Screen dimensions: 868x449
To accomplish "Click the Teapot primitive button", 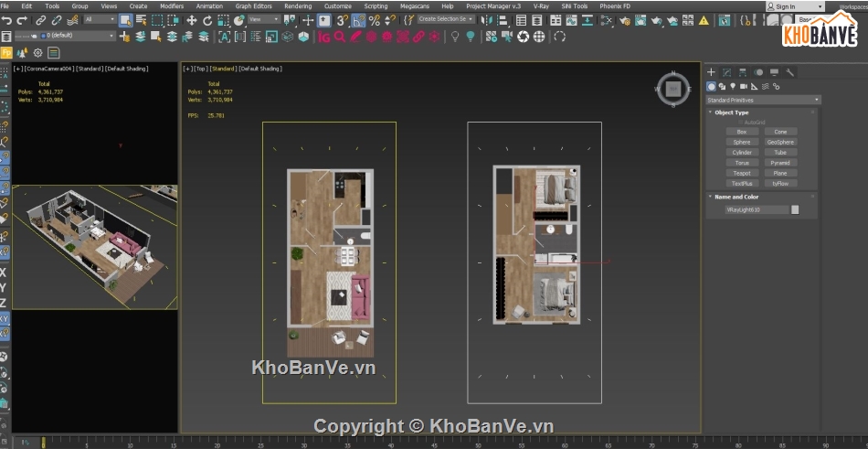I will click(742, 173).
